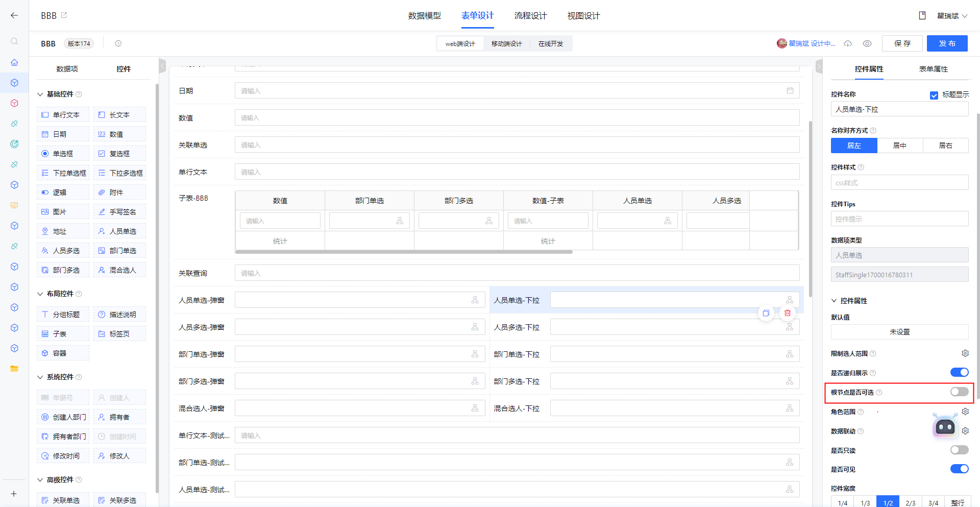Add 附件 control
Image resolution: width=980 pixels, height=507 pixels.
[119, 192]
